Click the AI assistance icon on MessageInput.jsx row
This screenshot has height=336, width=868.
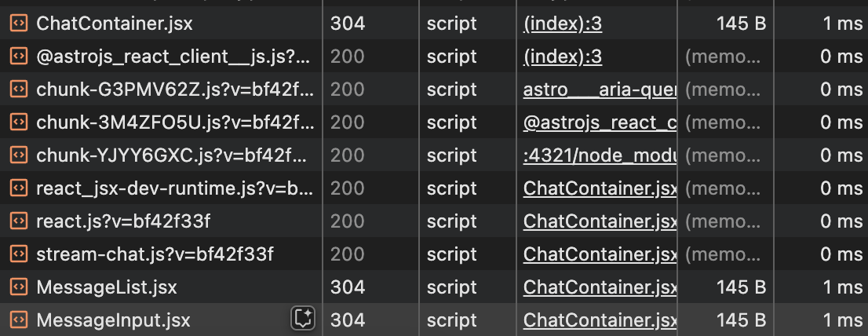click(x=303, y=319)
